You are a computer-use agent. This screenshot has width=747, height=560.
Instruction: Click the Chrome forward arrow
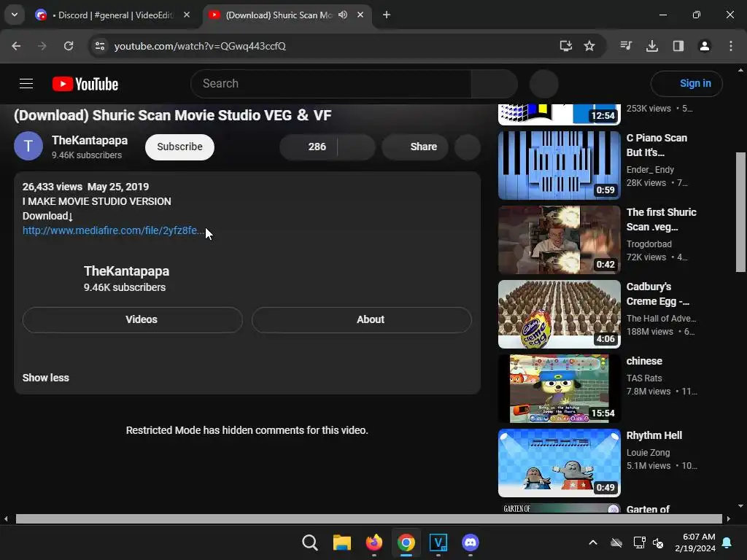coord(42,46)
